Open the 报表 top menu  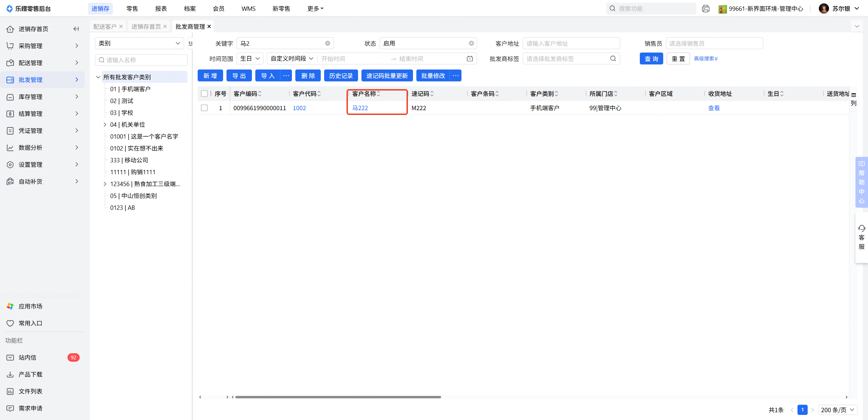(161, 8)
